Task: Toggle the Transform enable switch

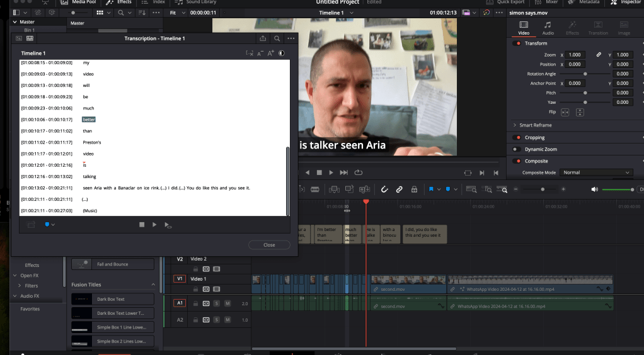Action: (x=517, y=43)
